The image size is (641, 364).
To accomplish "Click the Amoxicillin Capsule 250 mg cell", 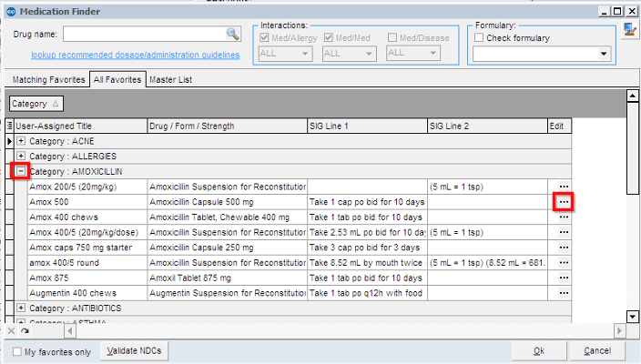I will [228, 248].
